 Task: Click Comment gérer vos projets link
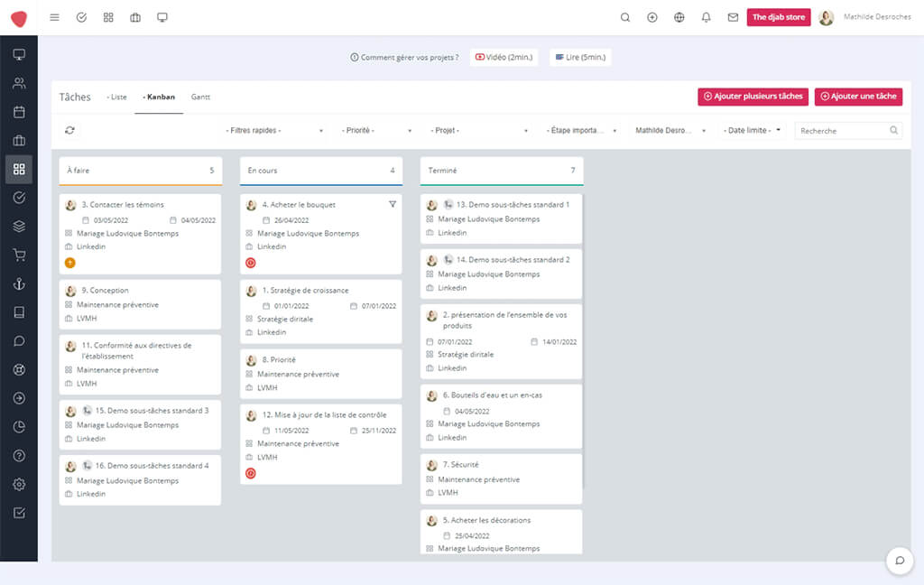click(404, 57)
